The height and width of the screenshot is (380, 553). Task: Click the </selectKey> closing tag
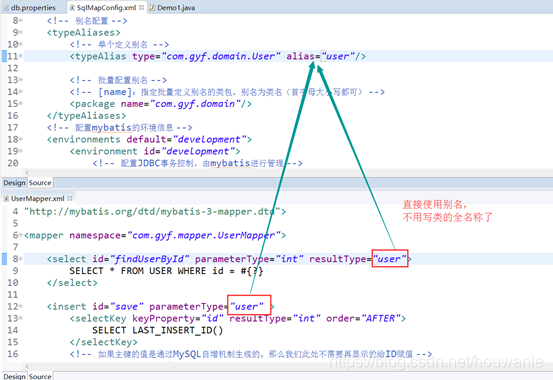pos(103,342)
